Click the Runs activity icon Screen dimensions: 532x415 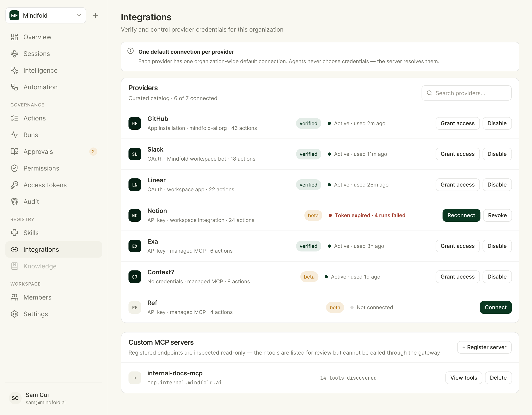point(14,135)
